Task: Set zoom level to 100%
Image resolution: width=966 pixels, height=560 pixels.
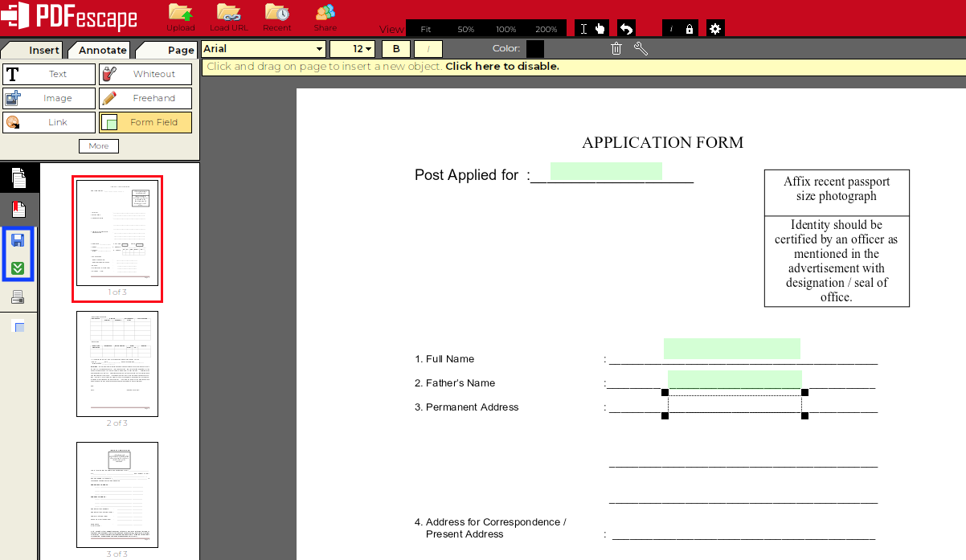Action: (506, 27)
